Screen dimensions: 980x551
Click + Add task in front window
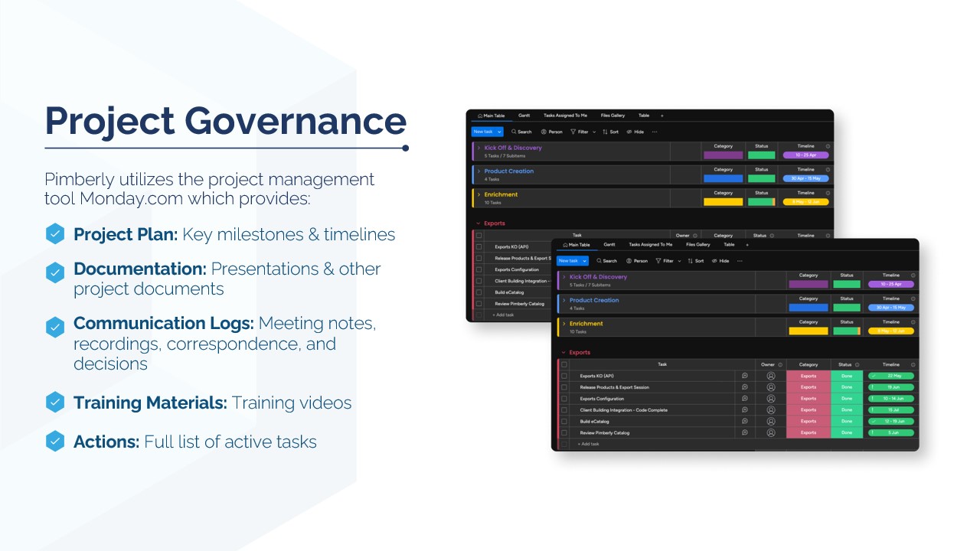click(589, 444)
